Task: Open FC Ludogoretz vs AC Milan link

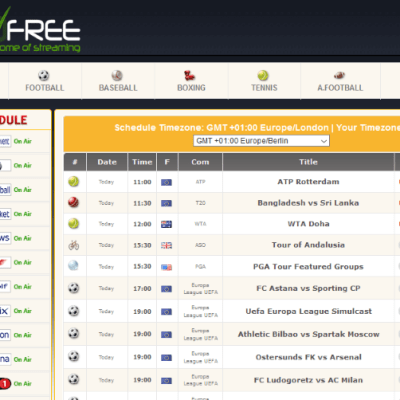Action: tap(308, 380)
